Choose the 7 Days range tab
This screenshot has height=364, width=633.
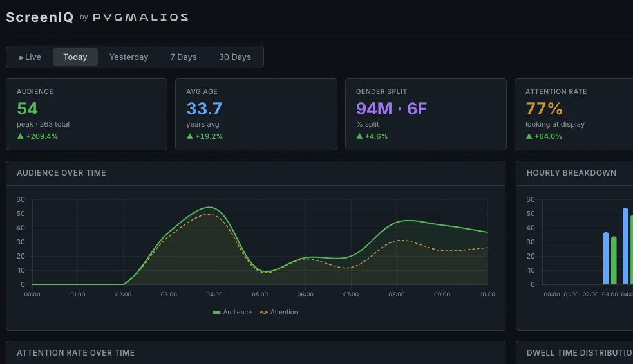point(184,57)
